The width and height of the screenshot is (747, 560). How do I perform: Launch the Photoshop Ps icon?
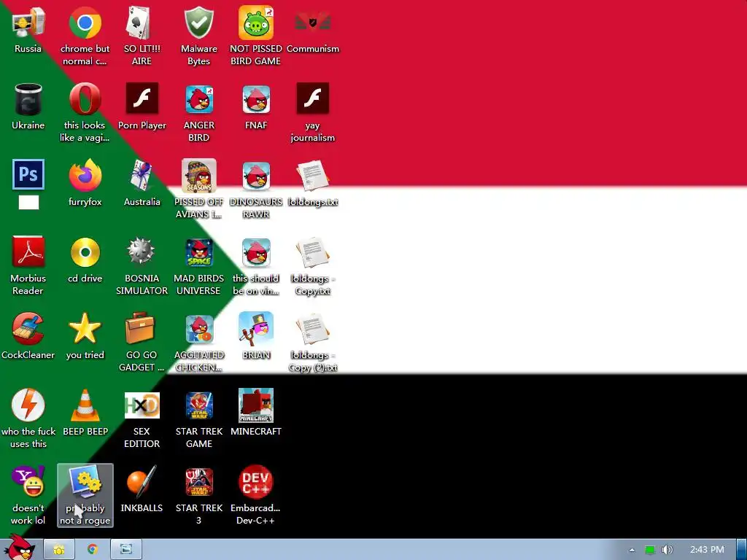pos(28,175)
